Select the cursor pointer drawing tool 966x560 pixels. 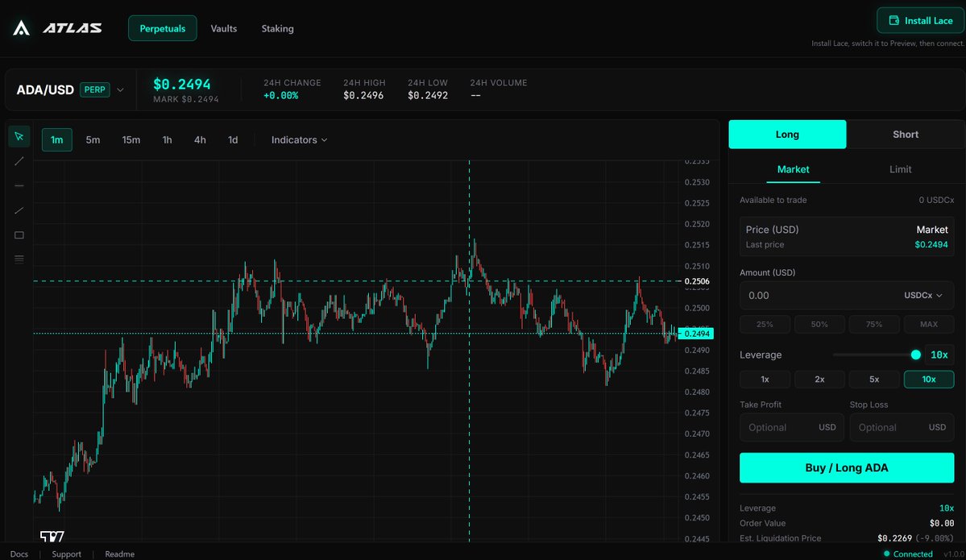19,136
